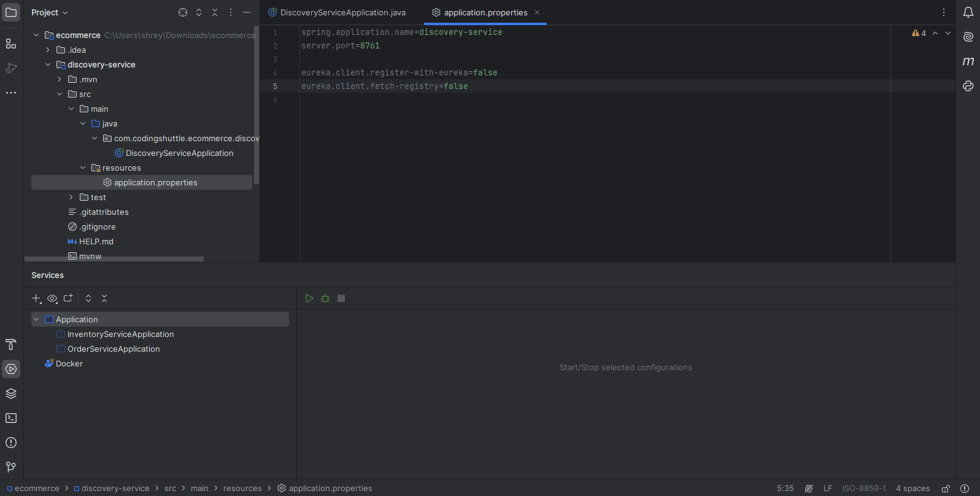This screenshot has width=980, height=496.
Task: Toggle read-only lock icon in status bar
Action: tap(946, 489)
